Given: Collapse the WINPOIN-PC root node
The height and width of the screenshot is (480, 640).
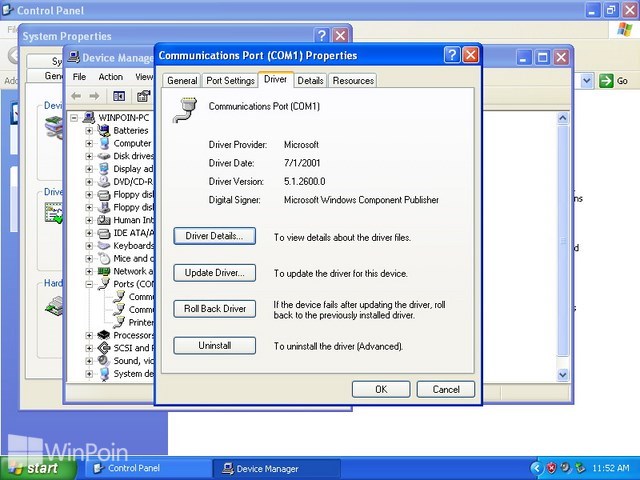Looking at the screenshot, I should (x=74, y=118).
